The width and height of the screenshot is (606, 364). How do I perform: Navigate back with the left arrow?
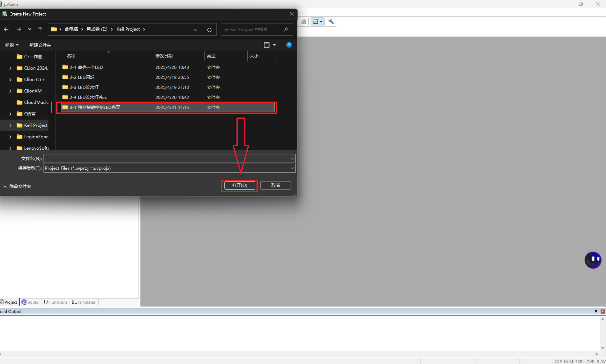click(x=6, y=29)
